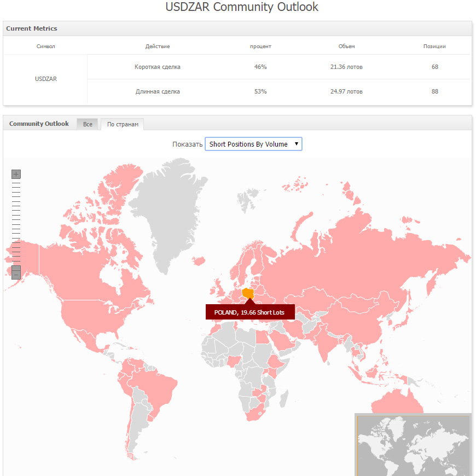Select the По странам tab
Screen dimensions: 476x476
[123, 124]
